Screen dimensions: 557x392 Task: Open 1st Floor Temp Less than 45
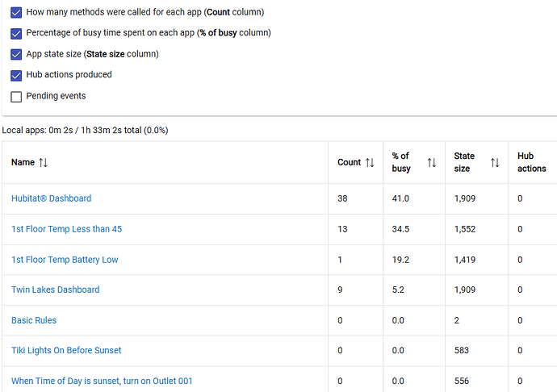coord(66,229)
